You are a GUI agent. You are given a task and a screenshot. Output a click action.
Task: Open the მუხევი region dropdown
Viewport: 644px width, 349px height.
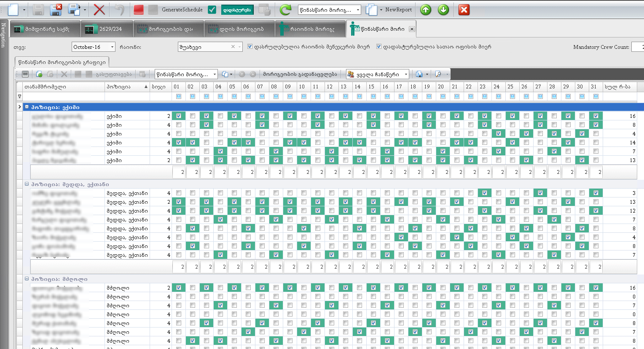tap(240, 47)
